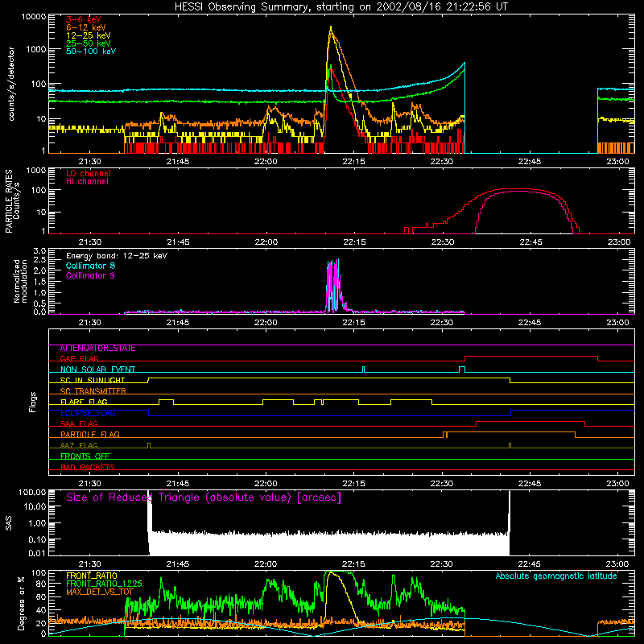Viewport: 644px width, 644px height.
Task: Select the Collimator 8 legend label
Action: click(90, 266)
